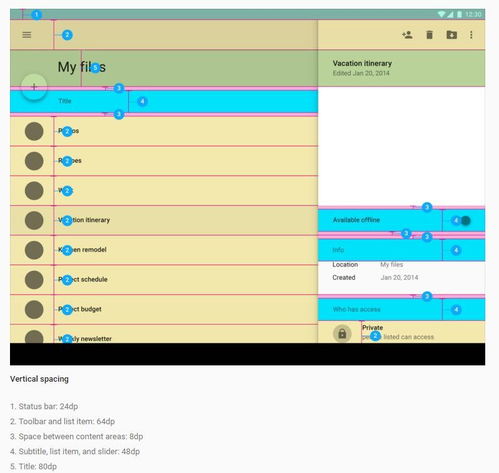Click the Wi-Fi signal icon in status bar
The width and height of the screenshot is (499, 473).
(x=441, y=14)
